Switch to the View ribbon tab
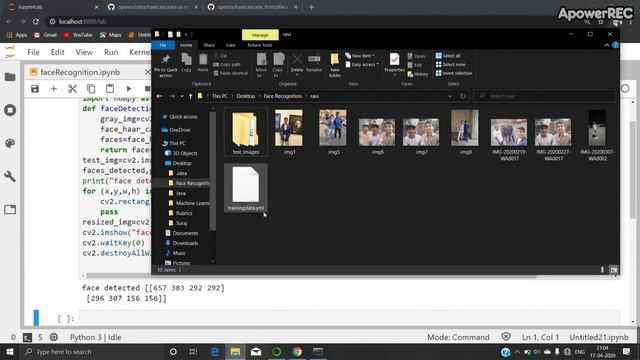Viewport: 640px width, 360px height. coord(231,45)
